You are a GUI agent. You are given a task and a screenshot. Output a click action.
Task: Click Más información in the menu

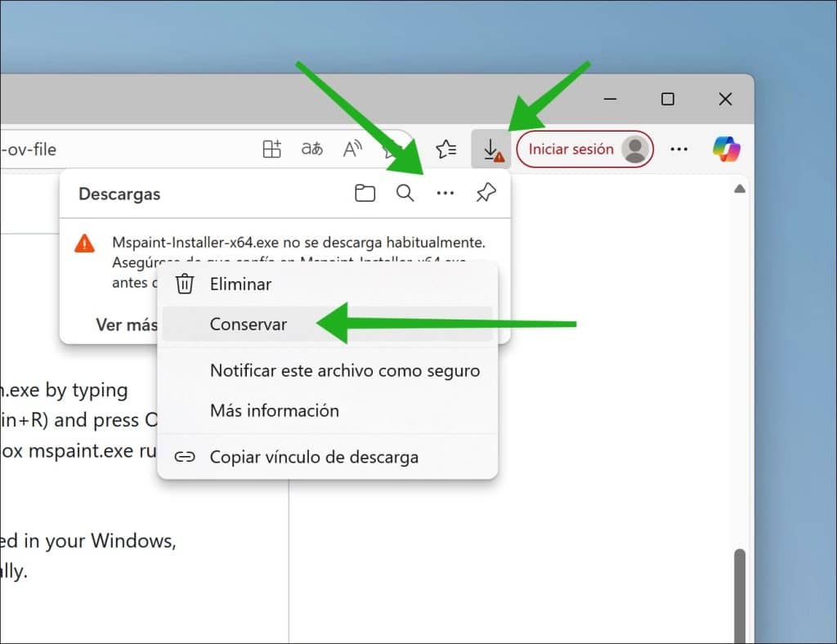(x=274, y=410)
